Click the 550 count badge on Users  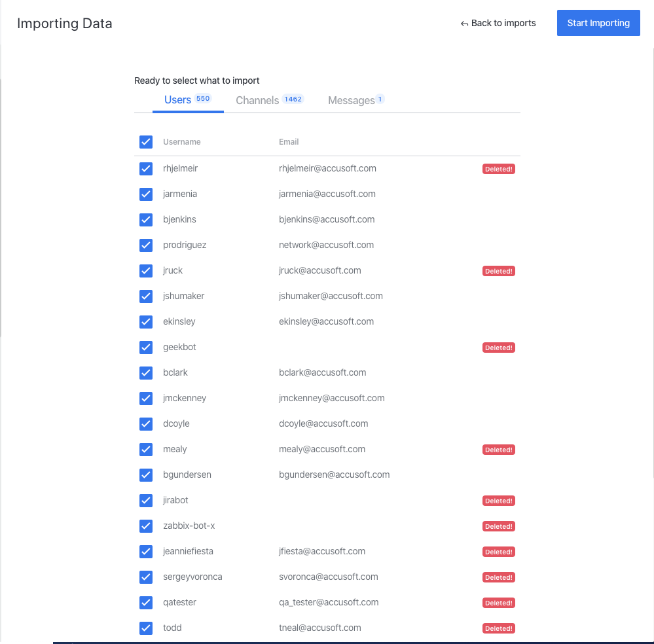(203, 99)
